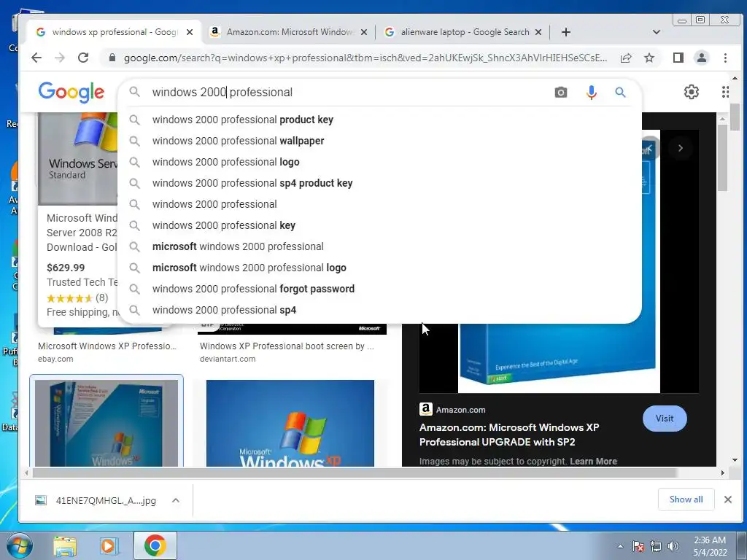Open the downloaded 41ENE7QMHGL jpg file
747x560 pixels.
pos(96,500)
